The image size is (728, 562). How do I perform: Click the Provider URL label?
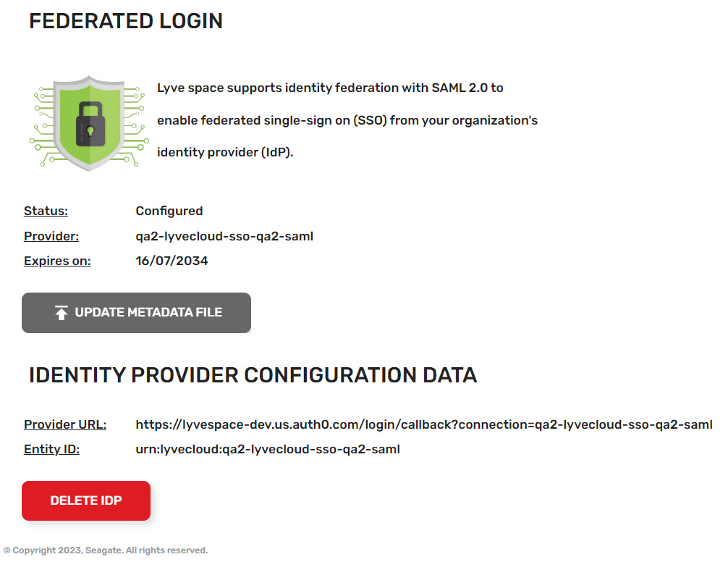pyautogui.click(x=65, y=424)
